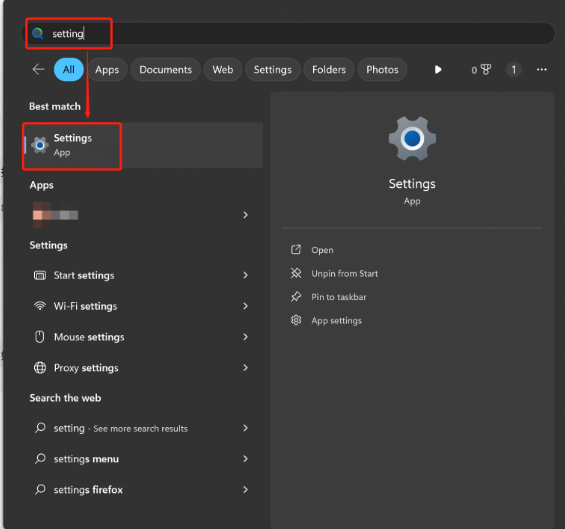Expand the Wi-Fi settings chevron
Viewport: 565px width, 529px height.
[x=245, y=306]
